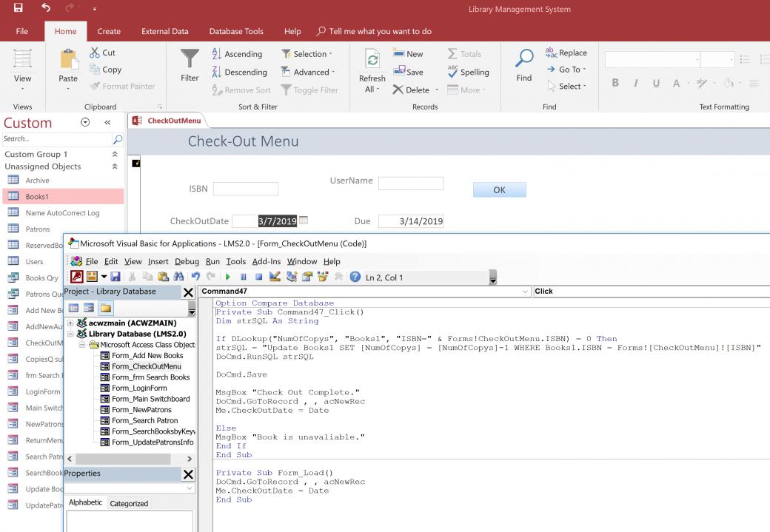Open Project Explorer from VBA toolbar
The height and width of the screenshot is (532, 770).
click(x=292, y=277)
